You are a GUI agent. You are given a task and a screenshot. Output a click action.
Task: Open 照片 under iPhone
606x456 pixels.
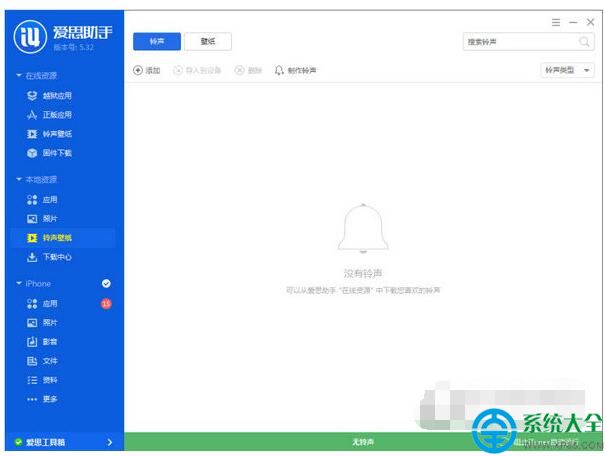pos(42,323)
